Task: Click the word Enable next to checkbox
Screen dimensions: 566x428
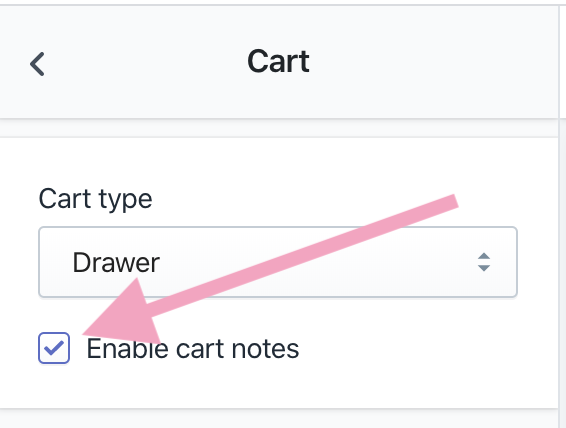Action: pos(127,349)
